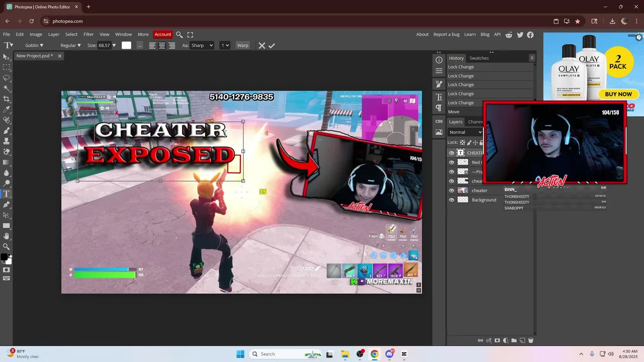Open the Window menu
The image size is (644, 362).
[123, 35]
